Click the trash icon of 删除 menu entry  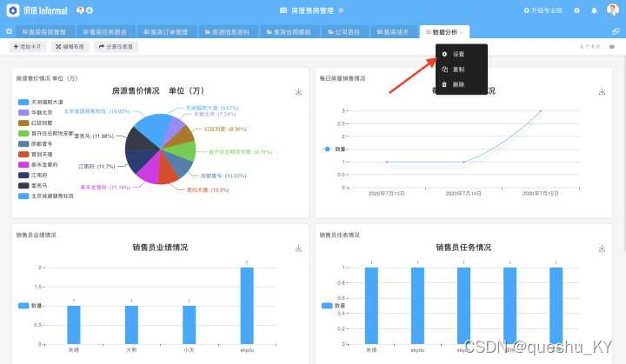click(444, 84)
